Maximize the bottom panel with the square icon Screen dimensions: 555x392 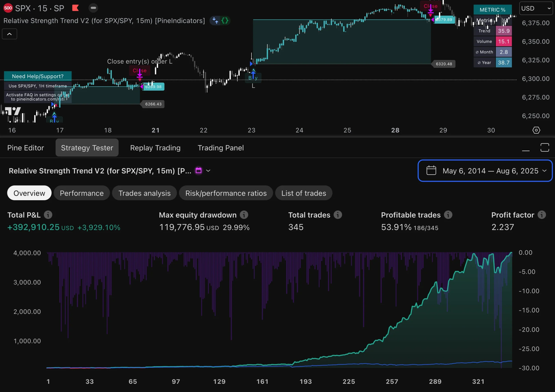coord(545,147)
